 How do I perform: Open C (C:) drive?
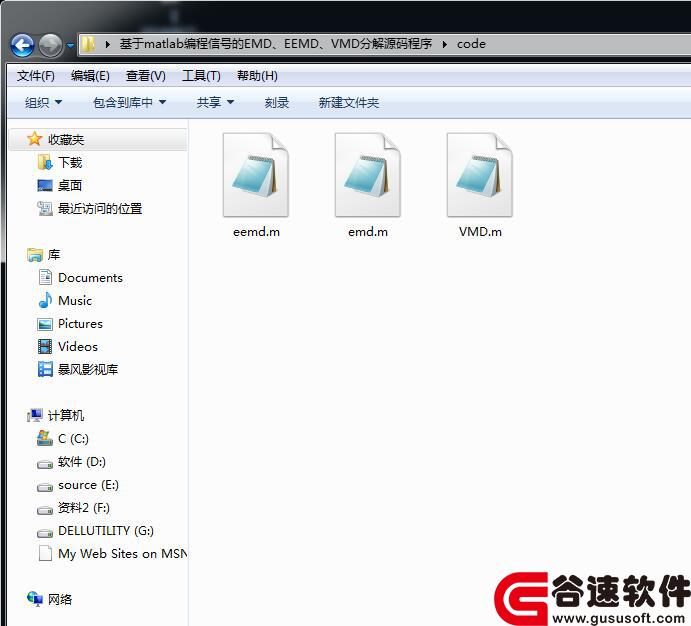pos(73,439)
